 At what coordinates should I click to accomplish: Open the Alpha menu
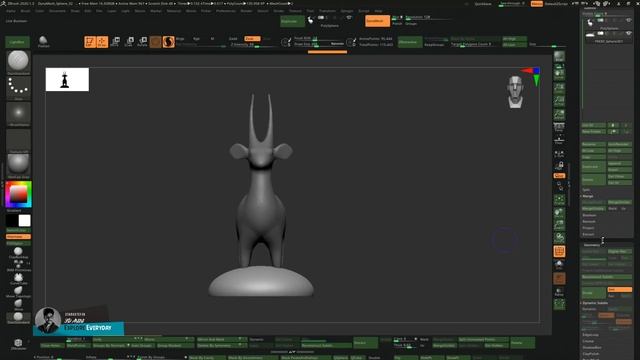pyautogui.click(x=11, y=11)
